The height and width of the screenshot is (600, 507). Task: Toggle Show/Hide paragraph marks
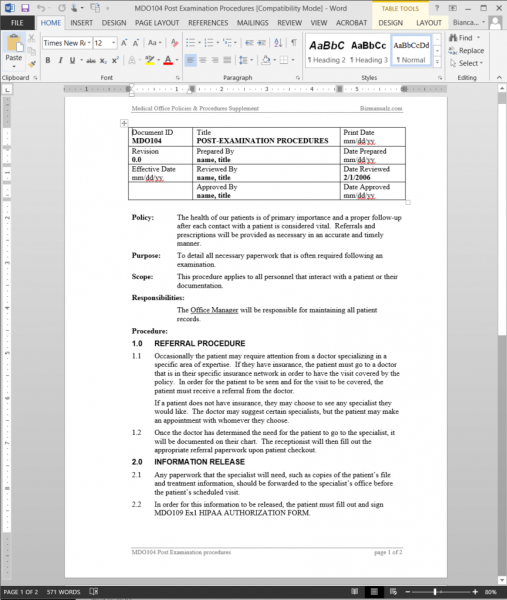coord(293,43)
